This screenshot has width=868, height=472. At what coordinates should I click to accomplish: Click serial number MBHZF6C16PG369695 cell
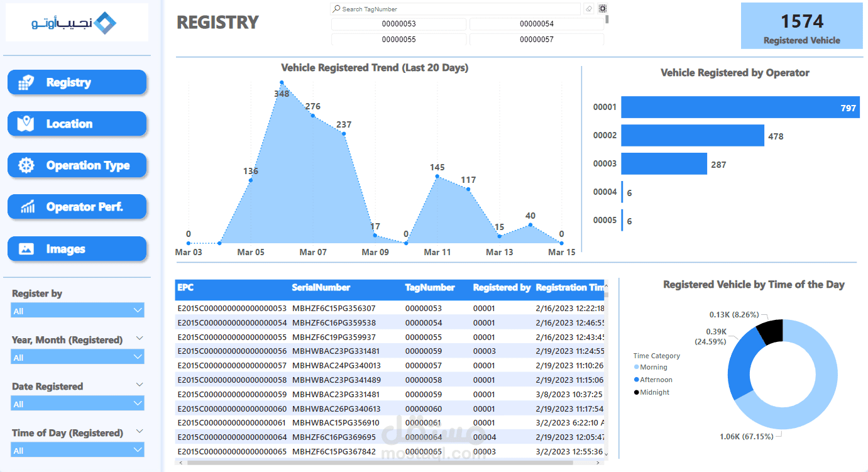coord(334,437)
